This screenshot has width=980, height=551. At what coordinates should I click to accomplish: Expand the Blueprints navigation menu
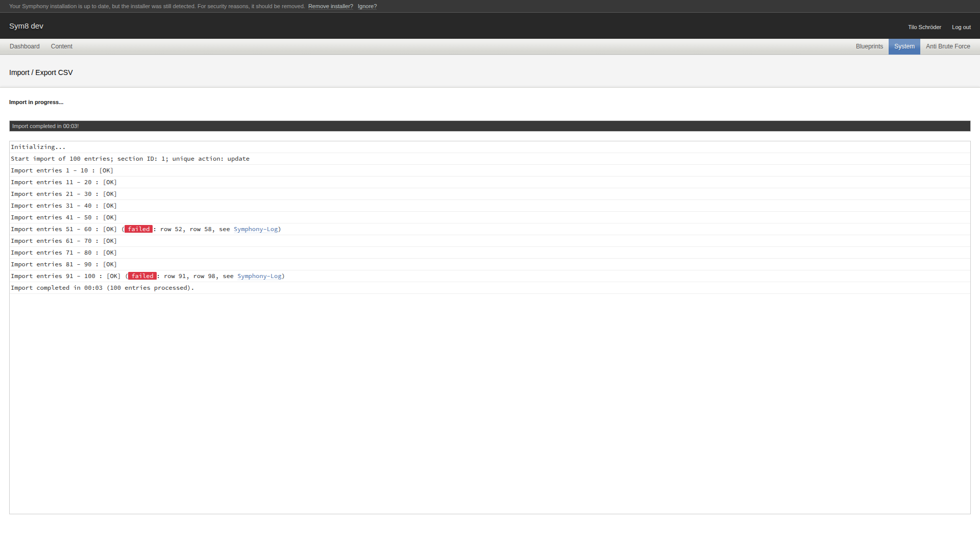[x=869, y=46]
